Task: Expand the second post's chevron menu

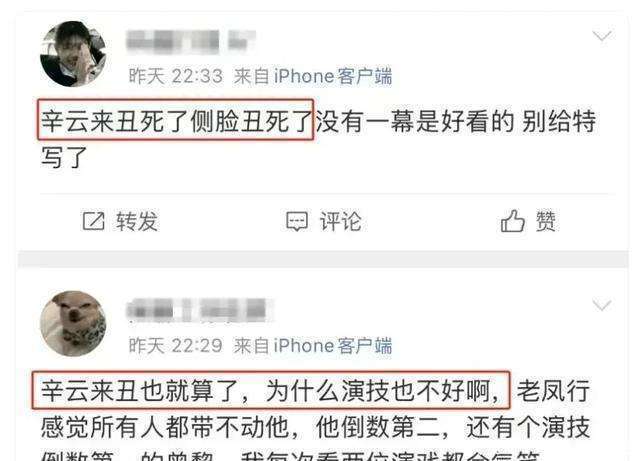Action: (602, 305)
